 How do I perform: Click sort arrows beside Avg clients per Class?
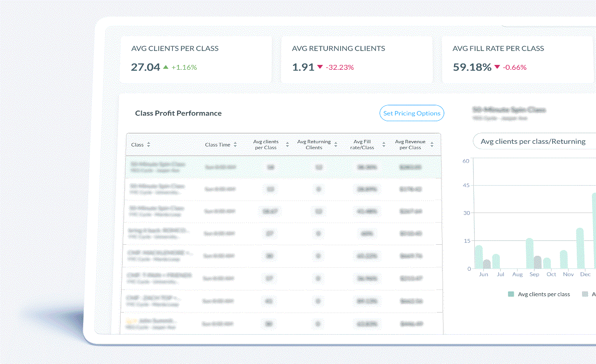[287, 145]
